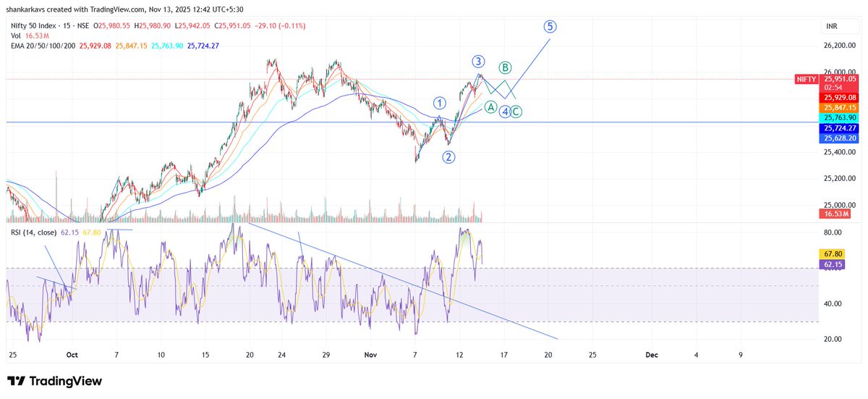Click the orange 25,847.15 price axis label
868x399 pixels.
pyautogui.click(x=838, y=107)
